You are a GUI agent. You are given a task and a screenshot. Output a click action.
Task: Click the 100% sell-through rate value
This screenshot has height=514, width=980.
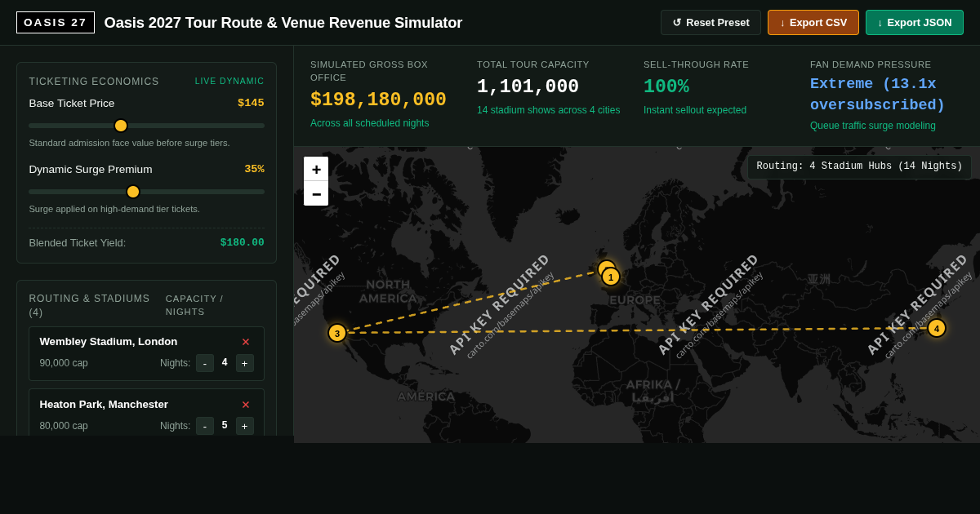pyautogui.click(x=666, y=87)
